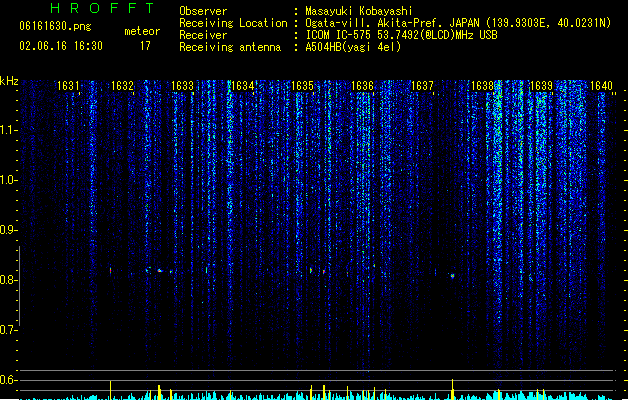Click the meteor count value 17
The image size is (629, 400).
pos(145,46)
